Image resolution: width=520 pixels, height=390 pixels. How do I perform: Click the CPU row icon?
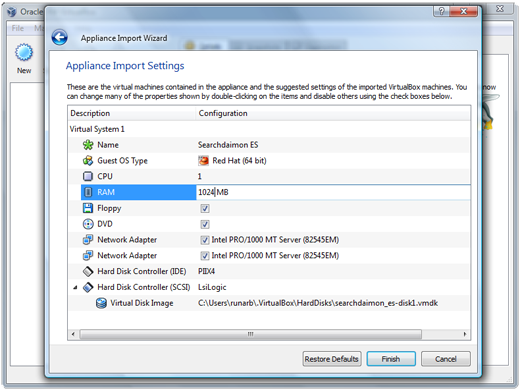click(x=88, y=176)
